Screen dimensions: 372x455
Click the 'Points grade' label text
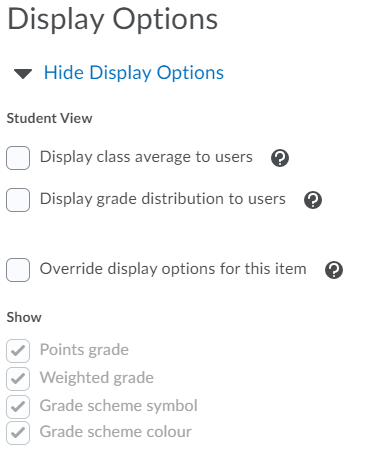[x=84, y=350]
